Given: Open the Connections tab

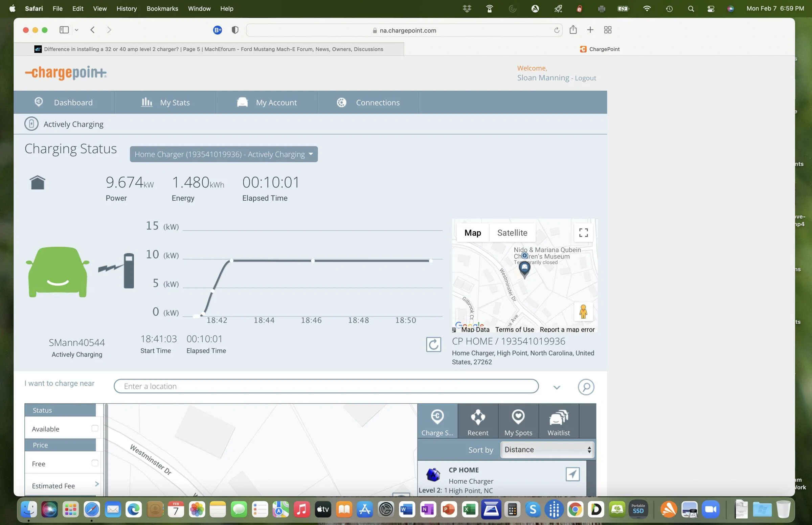Looking at the screenshot, I should pyautogui.click(x=368, y=102).
